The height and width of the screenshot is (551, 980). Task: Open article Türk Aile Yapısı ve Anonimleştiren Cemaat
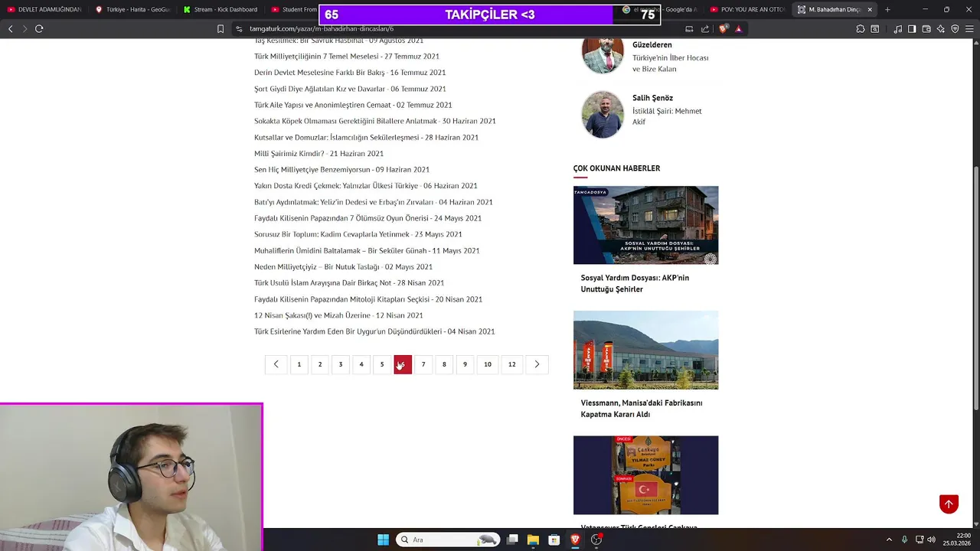[x=353, y=105]
